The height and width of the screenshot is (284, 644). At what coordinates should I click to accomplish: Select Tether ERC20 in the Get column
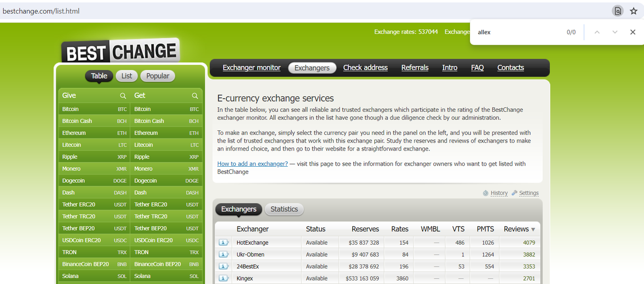click(167, 204)
